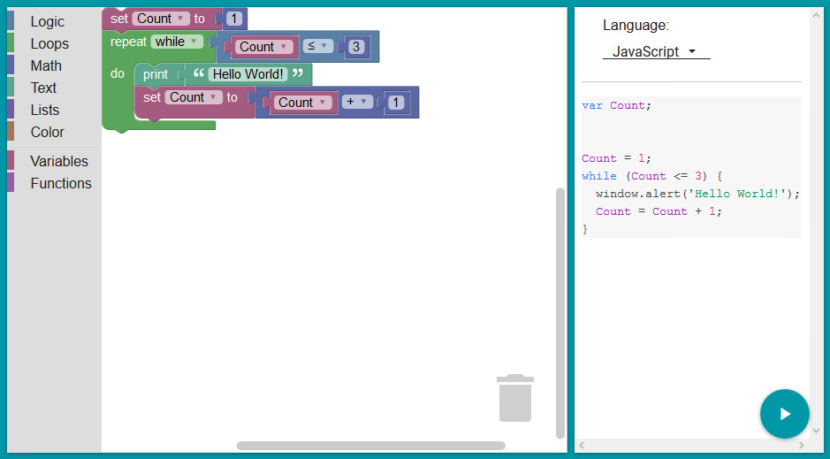Click the 'var Count;' code line
The image size is (830, 459).
pos(616,105)
